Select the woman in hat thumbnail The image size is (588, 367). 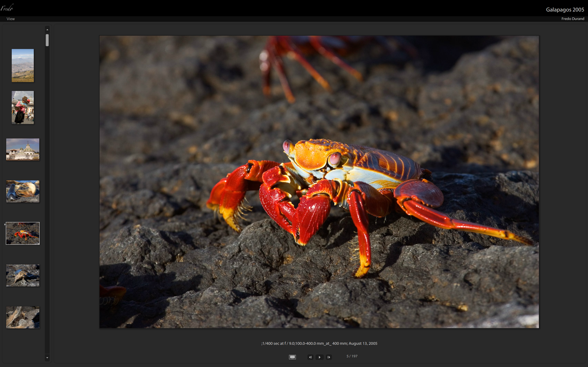23,107
